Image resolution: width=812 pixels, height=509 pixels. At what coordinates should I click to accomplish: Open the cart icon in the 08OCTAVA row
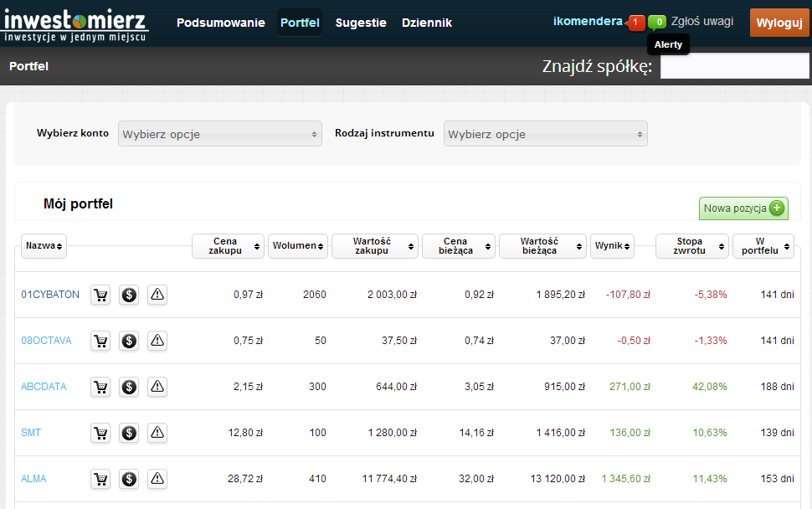[x=100, y=341]
